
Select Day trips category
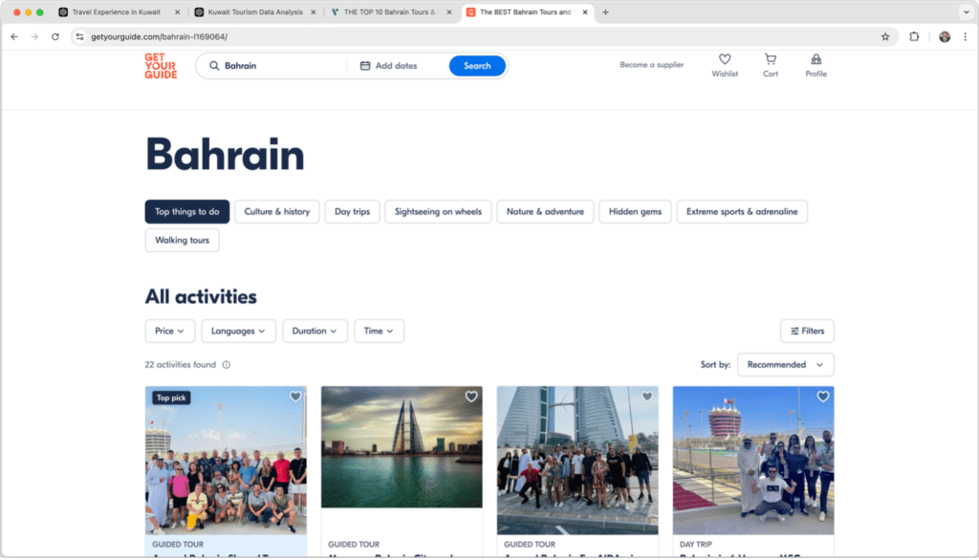352,211
